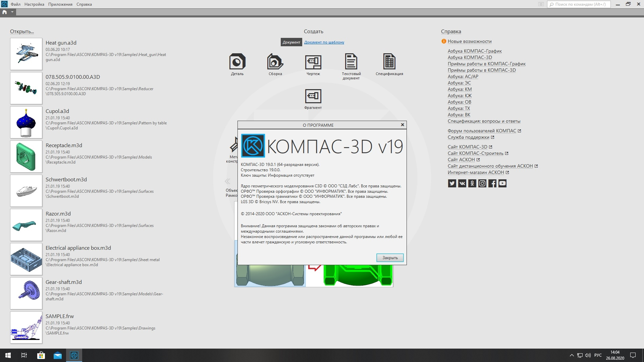Create a new Фрагмент document
This screenshot has height=362, width=644.
(313, 99)
